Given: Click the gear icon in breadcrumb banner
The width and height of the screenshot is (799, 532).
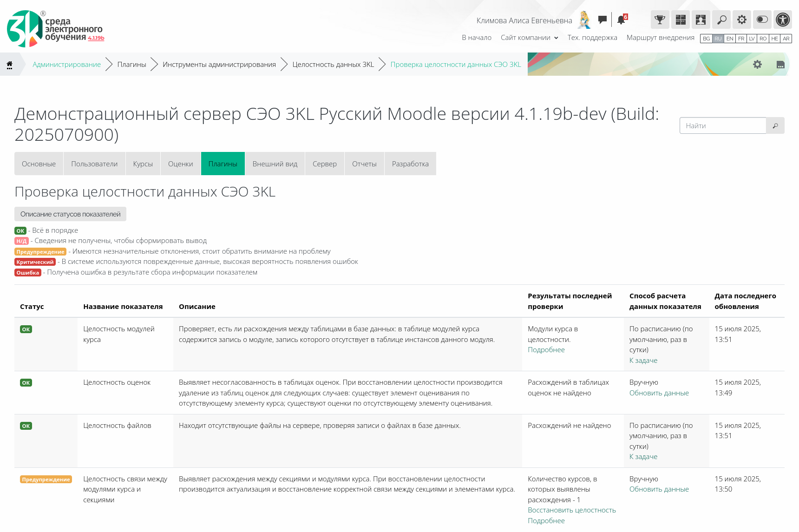Looking at the screenshot, I should click(757, 65).
